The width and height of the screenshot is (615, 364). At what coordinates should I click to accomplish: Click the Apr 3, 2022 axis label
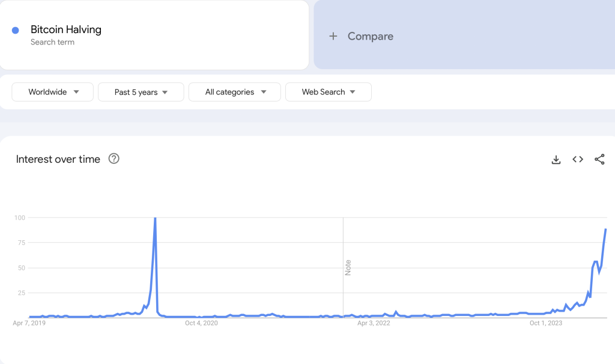click(x=374, y=323)
